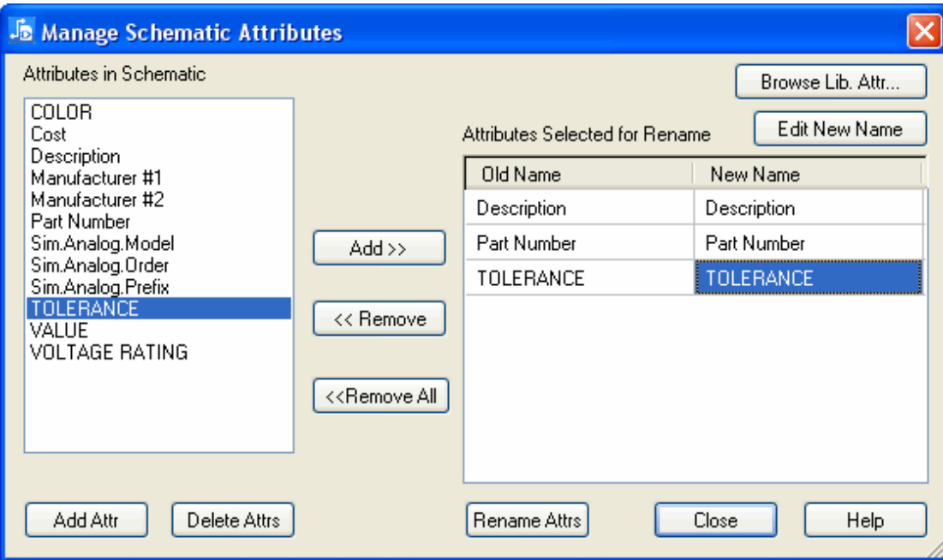Click the Description Old Name cell
The image size is (943, 560).
tap(578, 208)
